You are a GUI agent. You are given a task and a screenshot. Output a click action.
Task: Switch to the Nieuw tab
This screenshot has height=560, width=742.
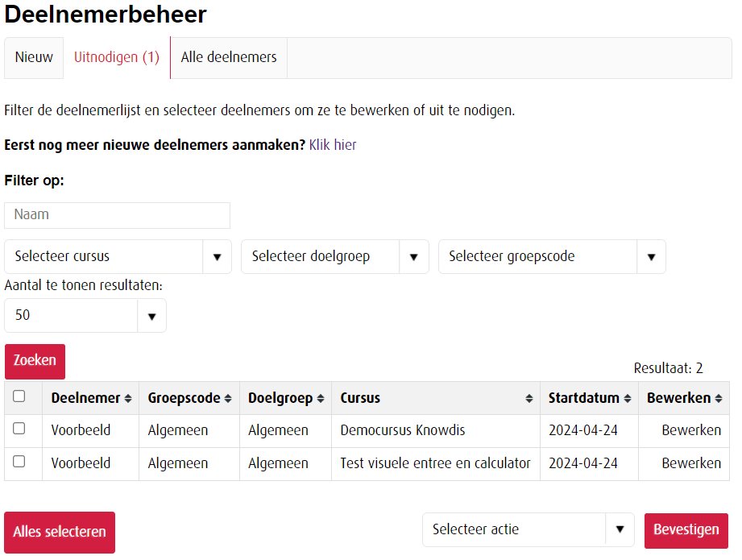coord(34,57)
